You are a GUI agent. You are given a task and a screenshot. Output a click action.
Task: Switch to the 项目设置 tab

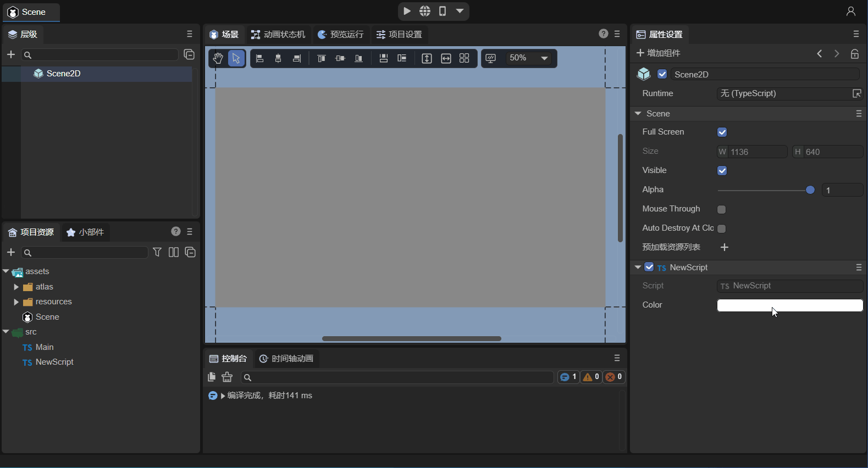[399, 35]
